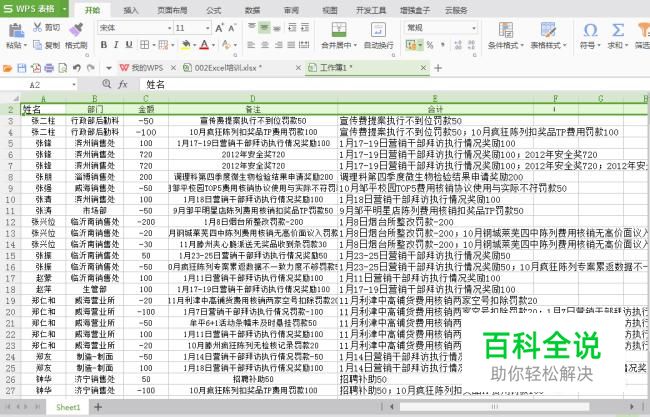Open the fill color dropdown arrow
The image size is (650, 417).
coord(195,45)
